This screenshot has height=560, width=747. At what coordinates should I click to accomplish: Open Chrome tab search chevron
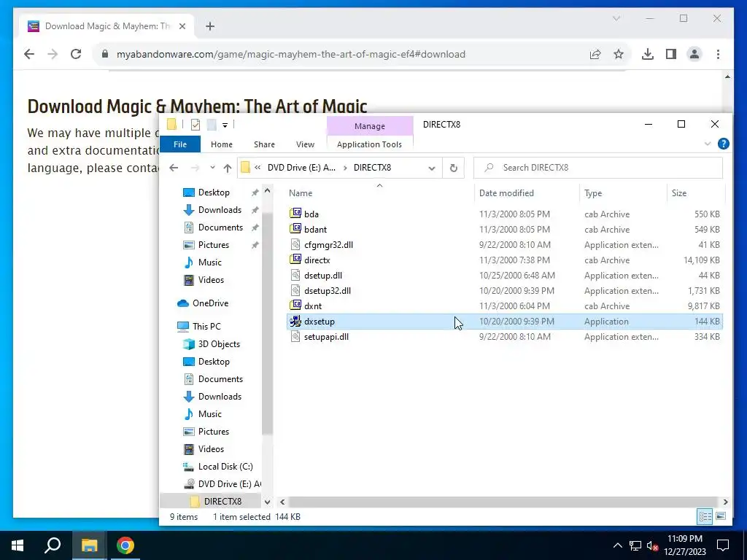click(x=616, y=18)
